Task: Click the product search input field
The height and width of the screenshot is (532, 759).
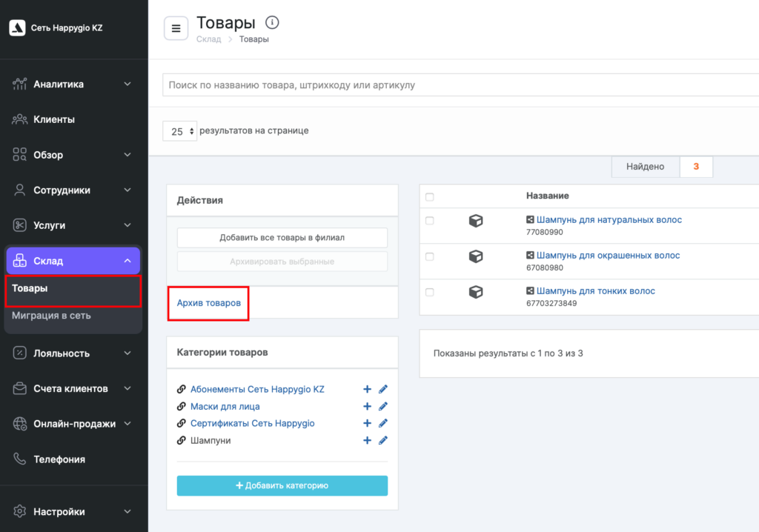Action: point(460,85)
